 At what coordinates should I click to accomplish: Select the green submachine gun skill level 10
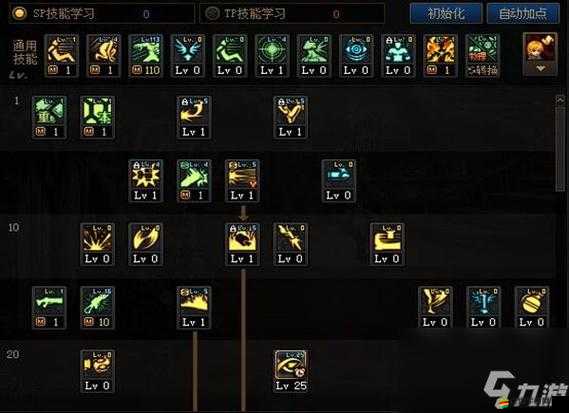coord(97,307)
